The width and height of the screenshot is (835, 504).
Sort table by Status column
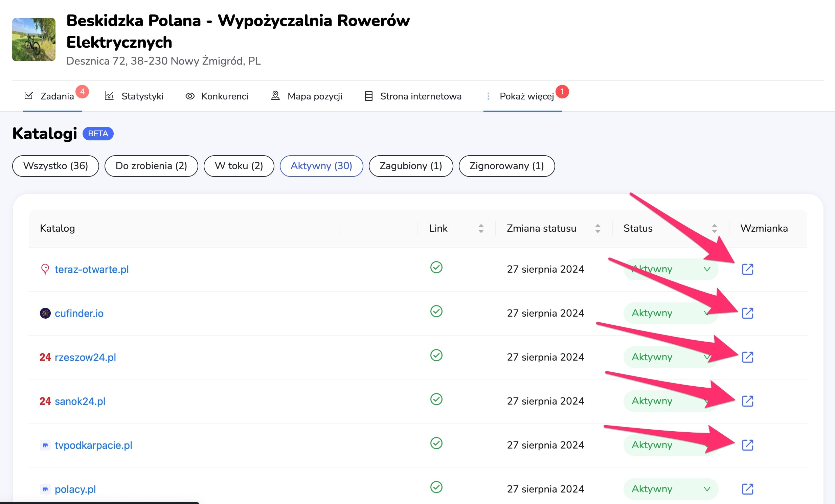714,228
